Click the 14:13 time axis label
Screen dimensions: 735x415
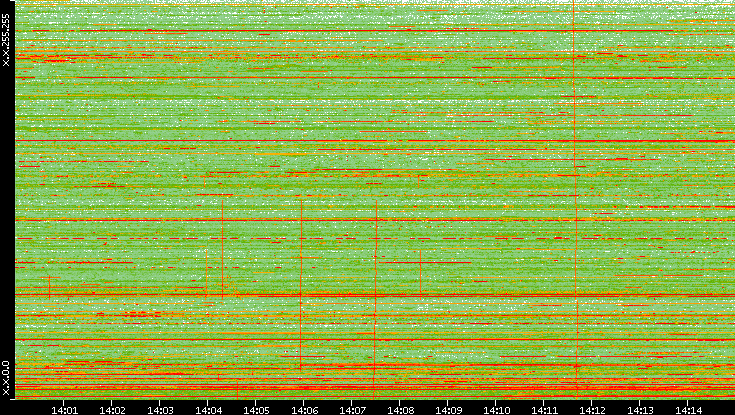[640, 410]
